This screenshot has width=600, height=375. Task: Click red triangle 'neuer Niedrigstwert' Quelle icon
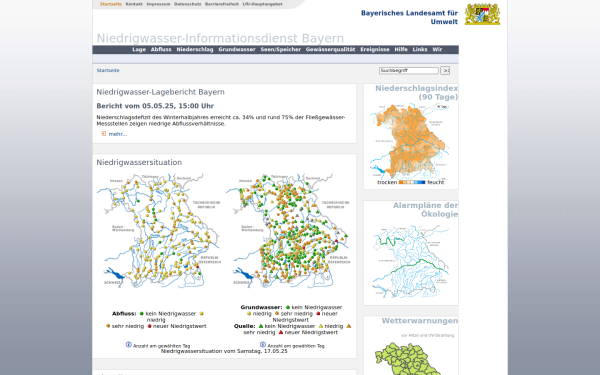[281, 333]
